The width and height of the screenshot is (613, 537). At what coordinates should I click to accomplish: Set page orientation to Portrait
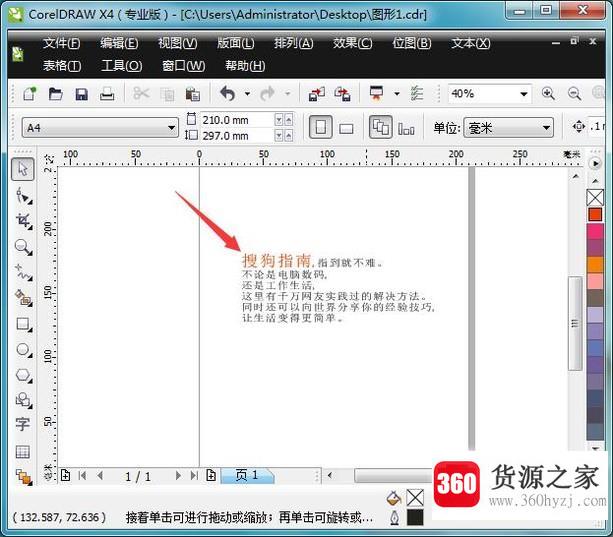tap(321, 127)
